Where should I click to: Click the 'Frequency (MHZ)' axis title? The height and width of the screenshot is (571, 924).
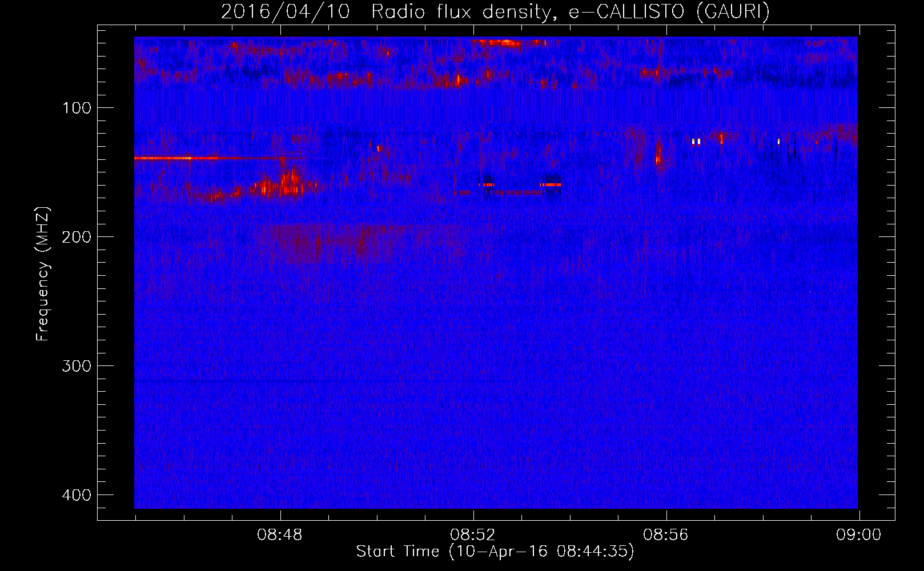[43, 274]
